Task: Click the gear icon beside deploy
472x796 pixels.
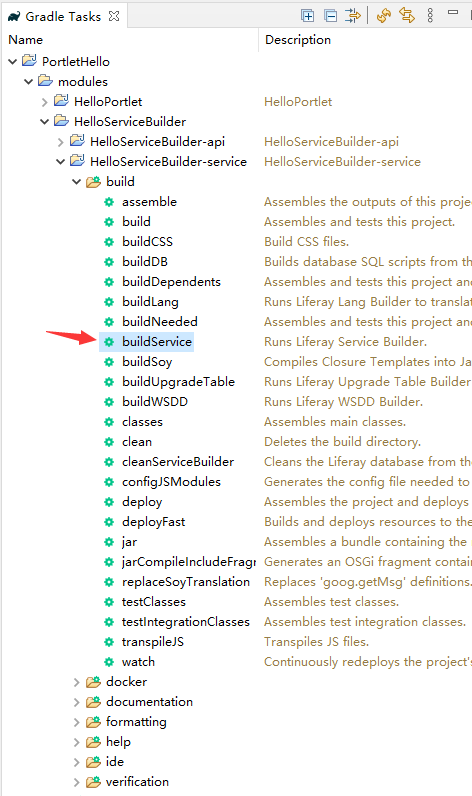Action: [x=109, y=502]
